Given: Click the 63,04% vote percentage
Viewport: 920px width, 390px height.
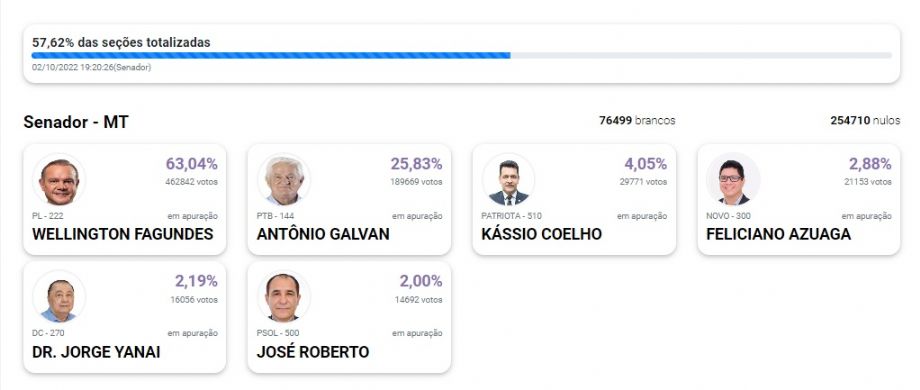Looking at the screenshot, I should click(x=191, y=164).
